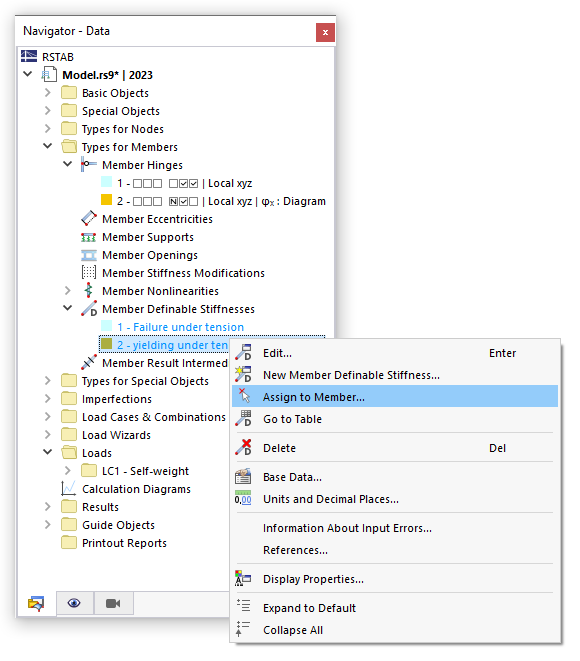Choose Edit... from the context menu
Screen dimensions: 580x661
tap(395, 353)
